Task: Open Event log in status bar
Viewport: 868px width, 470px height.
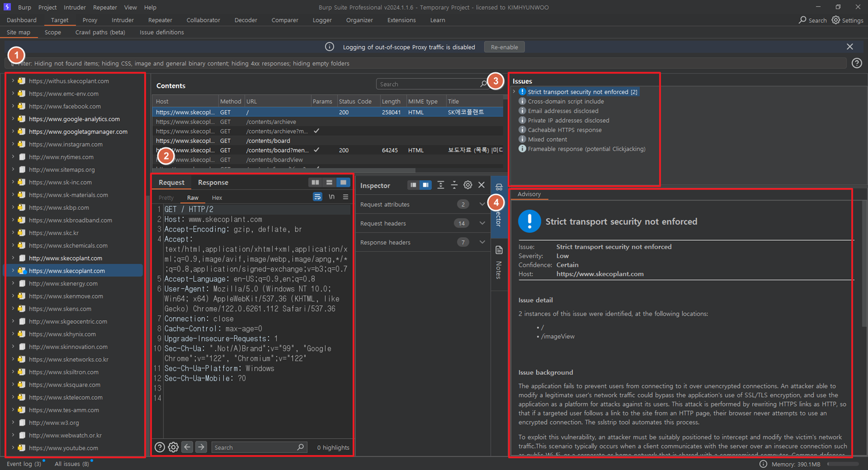Action: click(23, 464)
